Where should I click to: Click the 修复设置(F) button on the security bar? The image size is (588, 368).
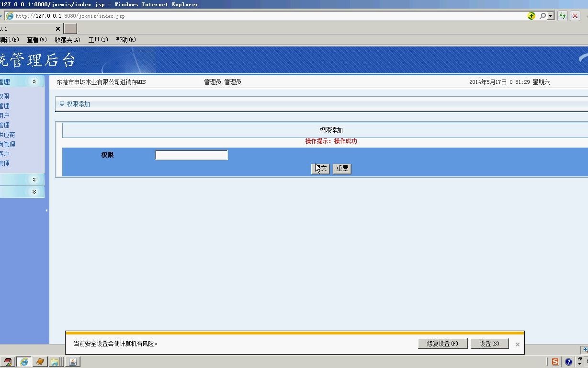[441, 343]
